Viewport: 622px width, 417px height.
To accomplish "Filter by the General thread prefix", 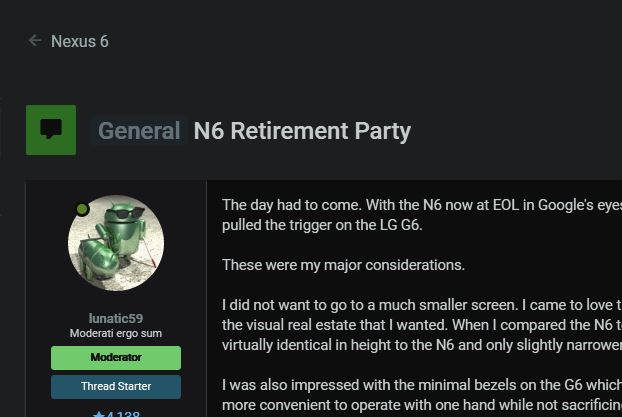I will point(139,131).
